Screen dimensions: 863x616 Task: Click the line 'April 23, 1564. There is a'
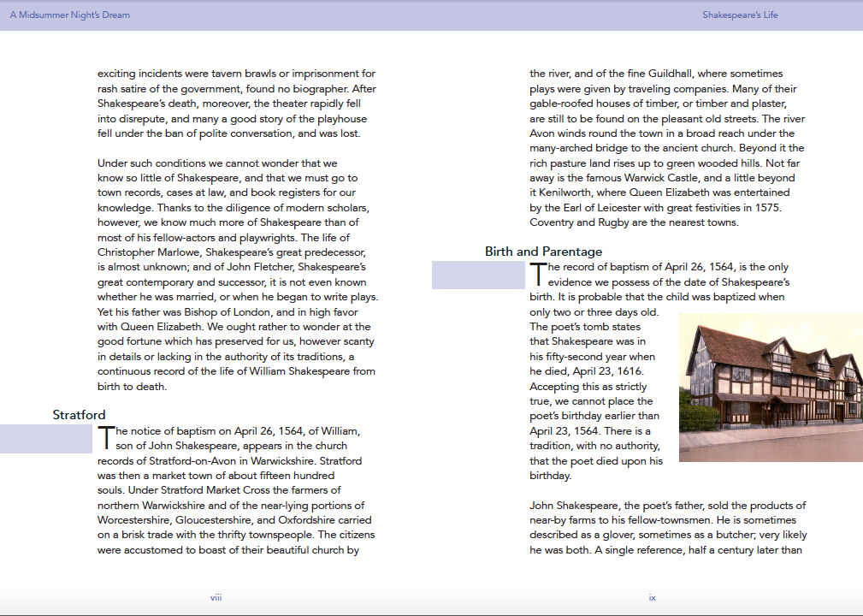click(590, 431)
